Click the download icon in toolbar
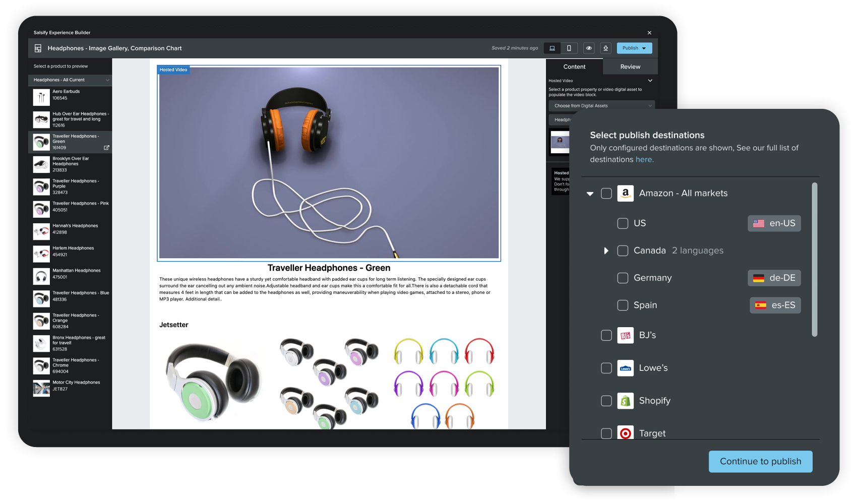The image size is (857, 504). point(605,48)
